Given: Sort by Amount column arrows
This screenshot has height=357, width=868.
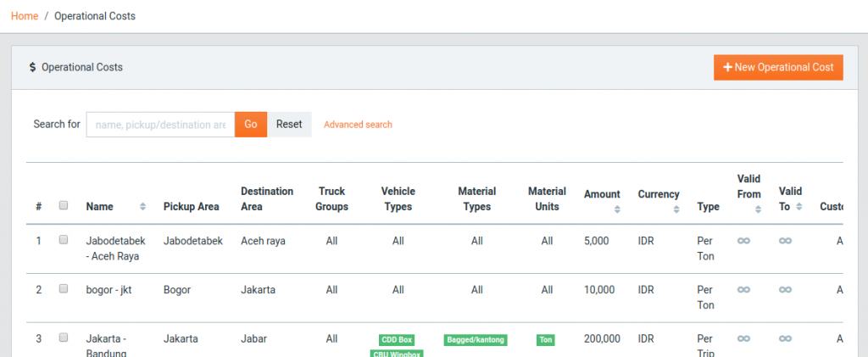Looking at the screenshot, I should pos(617,209).
